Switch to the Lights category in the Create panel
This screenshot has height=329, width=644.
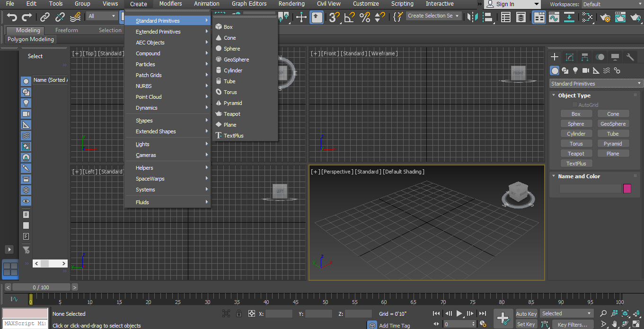pos(575,70)
